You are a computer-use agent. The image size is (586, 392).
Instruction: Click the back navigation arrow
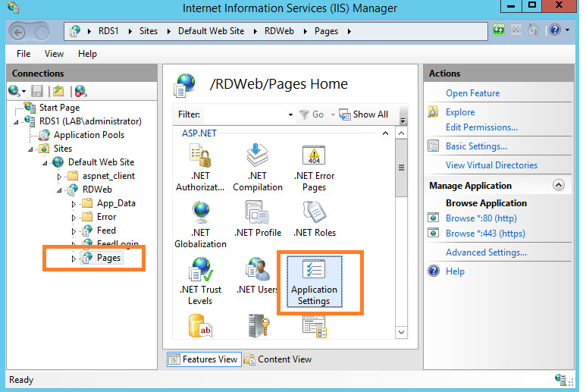18,33
